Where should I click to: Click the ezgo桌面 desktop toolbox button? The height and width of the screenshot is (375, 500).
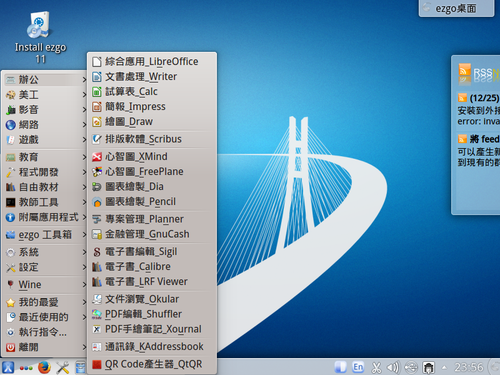[456, 8]
